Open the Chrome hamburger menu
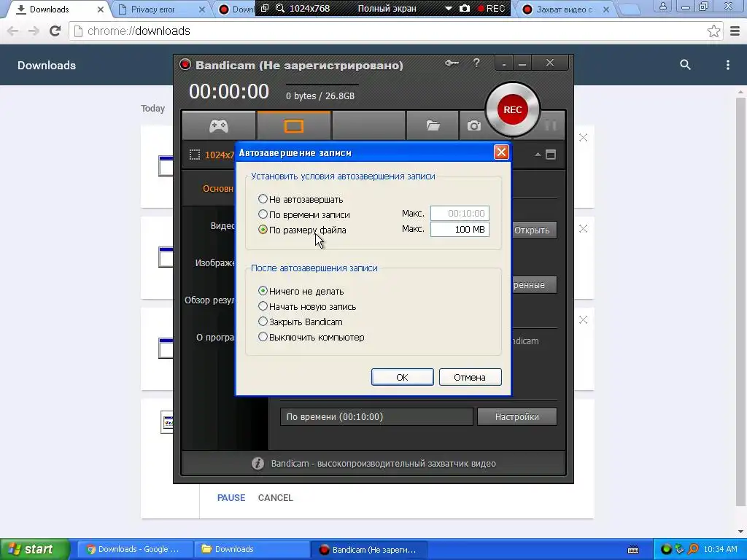 pos(735,31)
